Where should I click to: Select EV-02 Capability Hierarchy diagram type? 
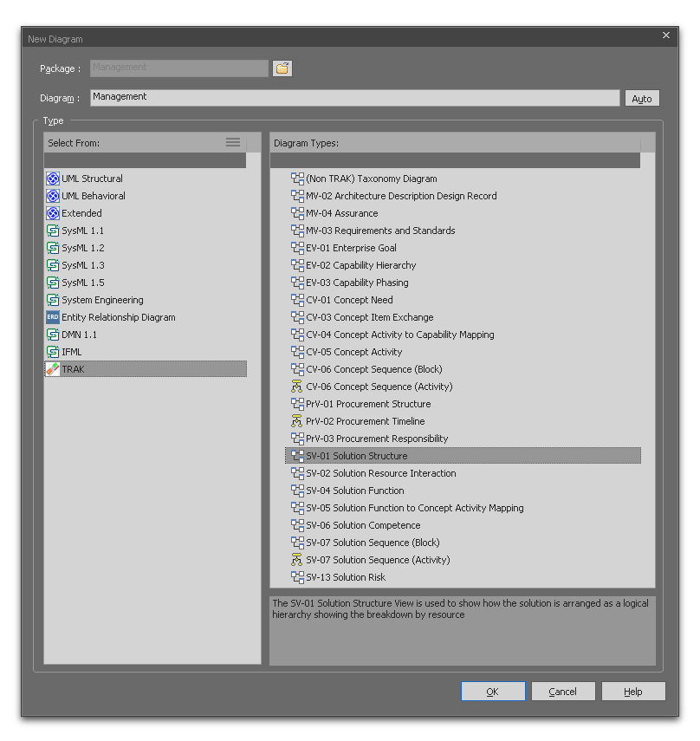pyautogui.click(x=360, y=265)
